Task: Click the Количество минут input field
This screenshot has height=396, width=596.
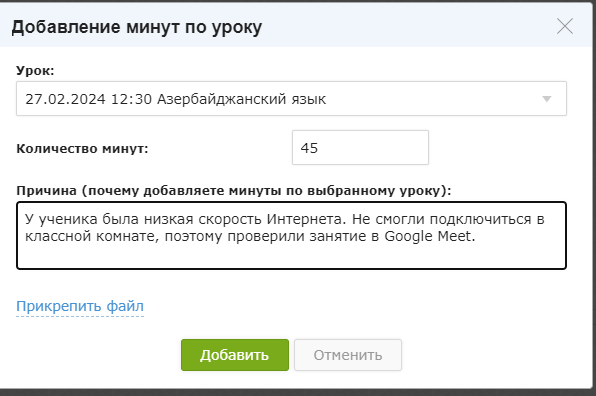Action: [x=360, y=147]
